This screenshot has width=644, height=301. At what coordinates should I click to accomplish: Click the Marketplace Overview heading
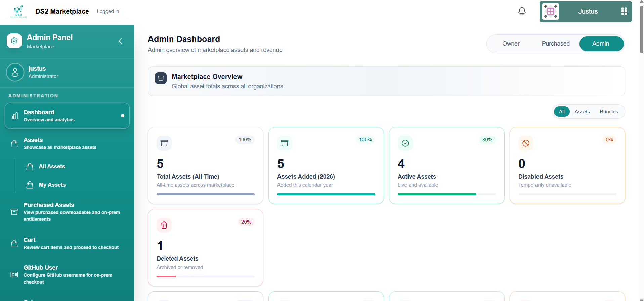point(207,77)
